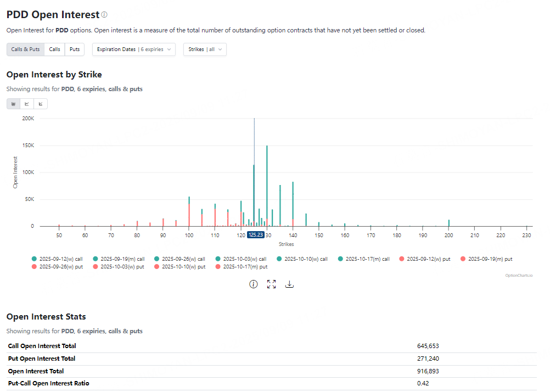This screenshot has width=550, height=392.
Task: Toggle 2025-09-12(w) put legend series
Action: tap(425, 259)
